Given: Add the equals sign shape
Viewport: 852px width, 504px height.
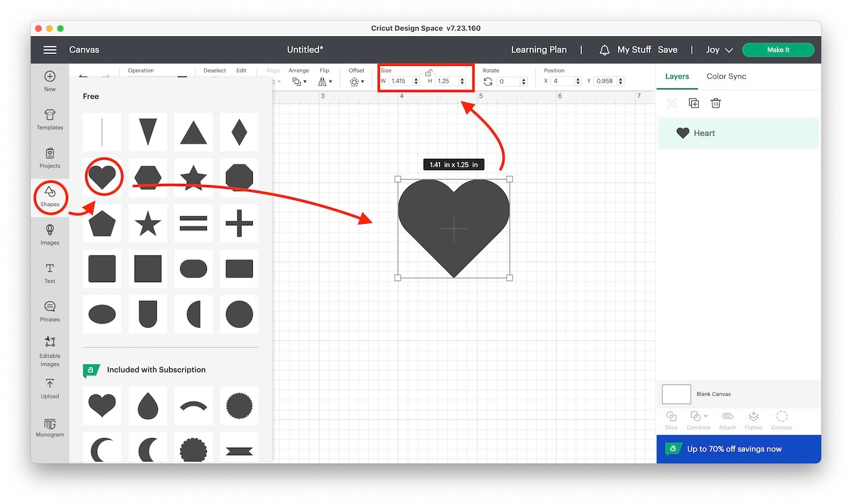Looking at the screenshot, I should [193, 223].
